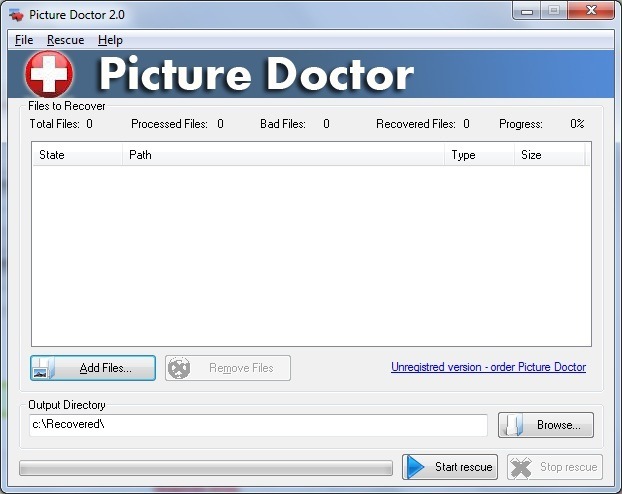Click the Recovered Files: 0 label
The height and width of the screenshot is (494, 622).
click(x=423, y=124)
